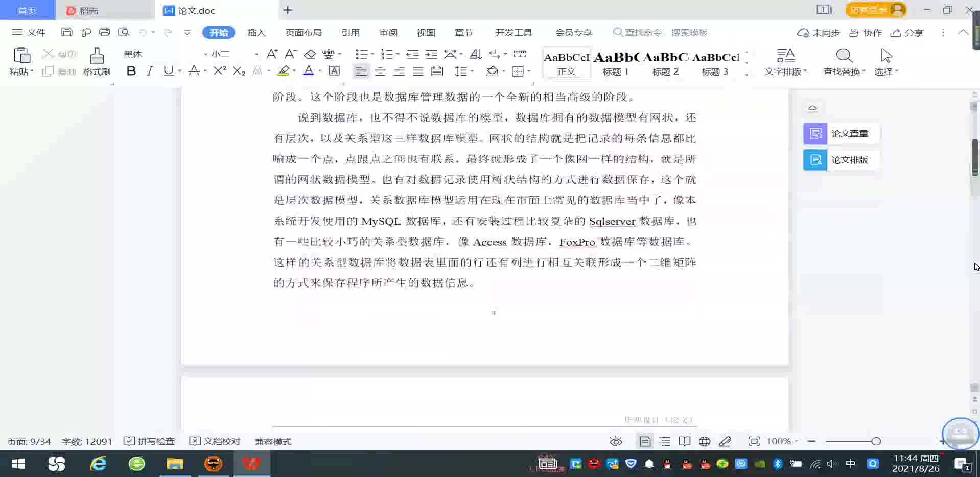Switch to 插入 Insert tab
This screenshot has height=477, width=980.
pos(256,32)
